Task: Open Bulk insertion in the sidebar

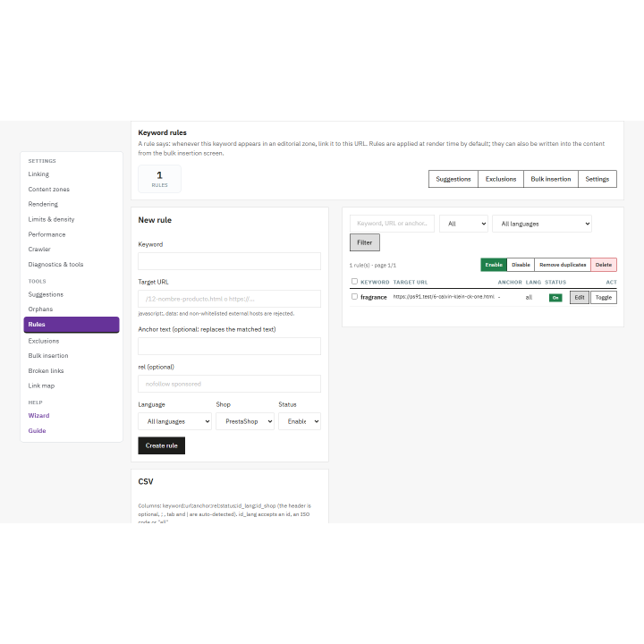Action: pyautogui.click(x=48, y=356)
